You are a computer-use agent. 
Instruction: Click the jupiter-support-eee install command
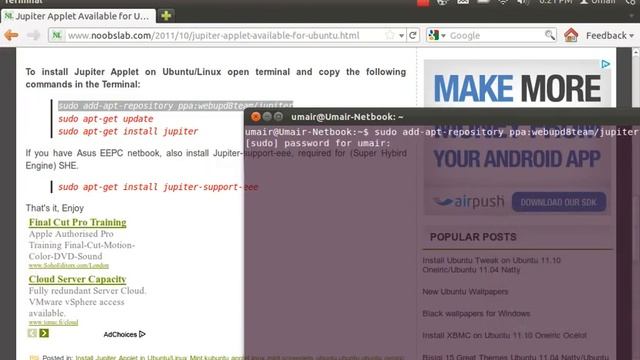click(x=158, y=187)
